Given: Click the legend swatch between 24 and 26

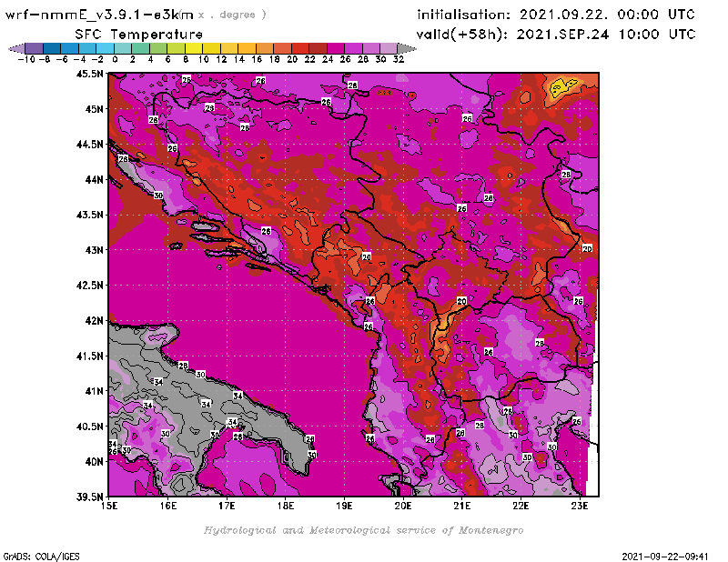Looking at the screenshot, I should [336, 48].
